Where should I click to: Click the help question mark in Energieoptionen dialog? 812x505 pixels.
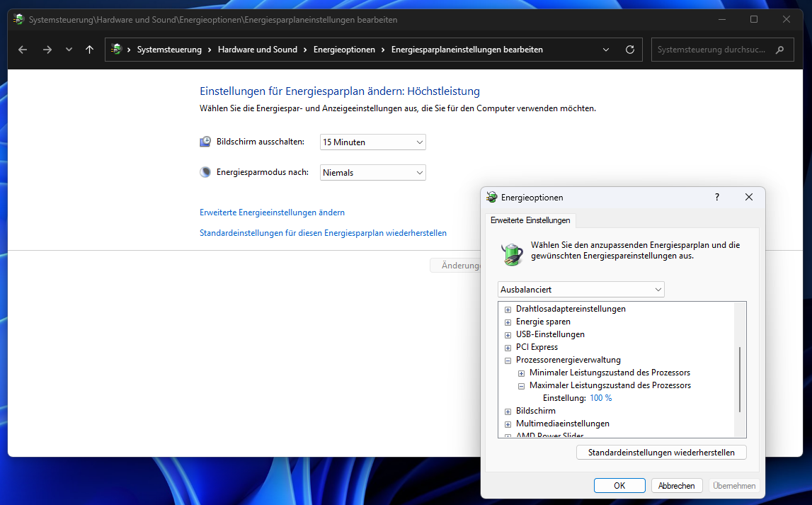716,197
